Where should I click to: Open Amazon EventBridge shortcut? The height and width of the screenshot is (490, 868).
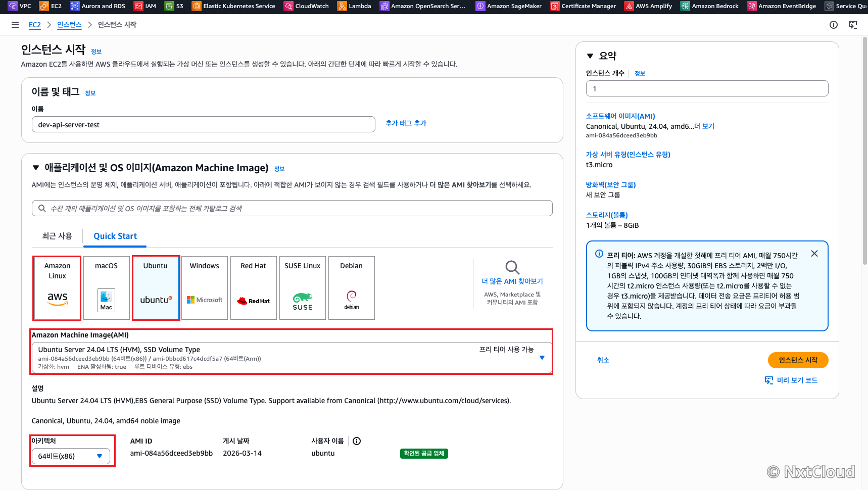pos(782,6)
